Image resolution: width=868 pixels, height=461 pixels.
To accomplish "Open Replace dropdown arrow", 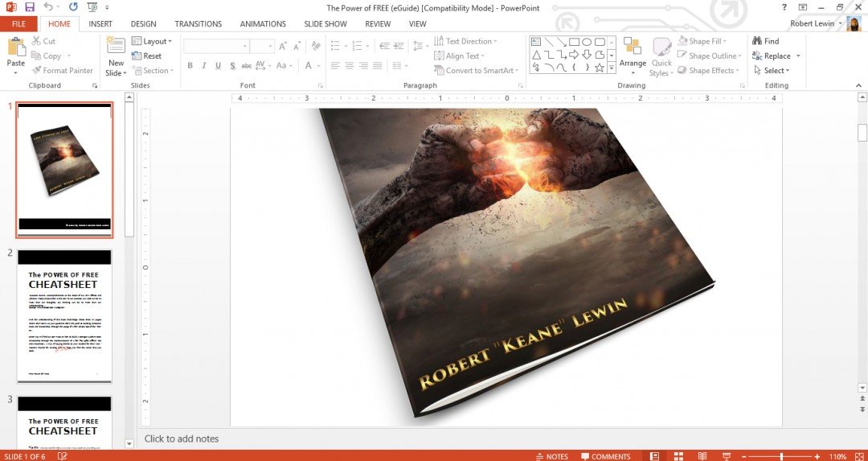I will click(x=798, y=56).
